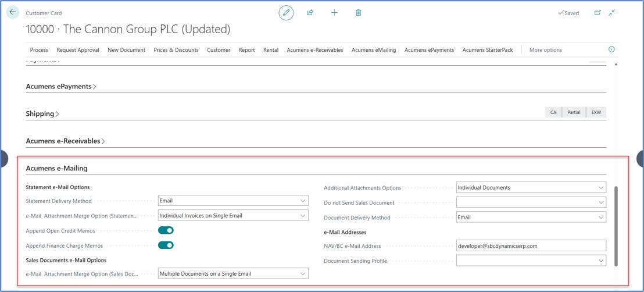
Task: Expand the Acumens e-Receivables section
Action: (x=65, y=141)
